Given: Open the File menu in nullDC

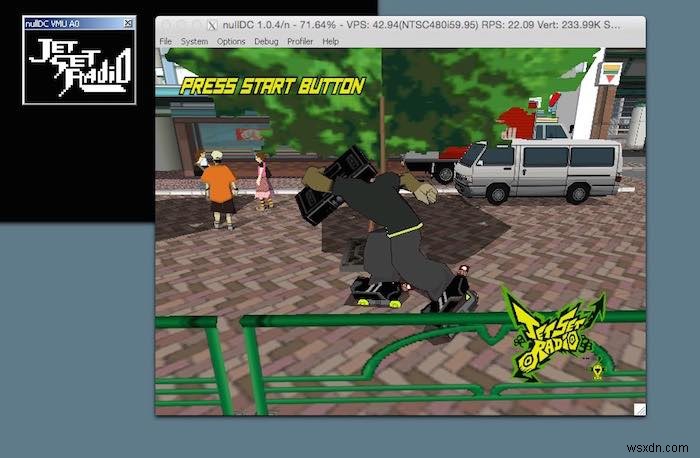Looking at the screenshot, I should click(166, 41).
